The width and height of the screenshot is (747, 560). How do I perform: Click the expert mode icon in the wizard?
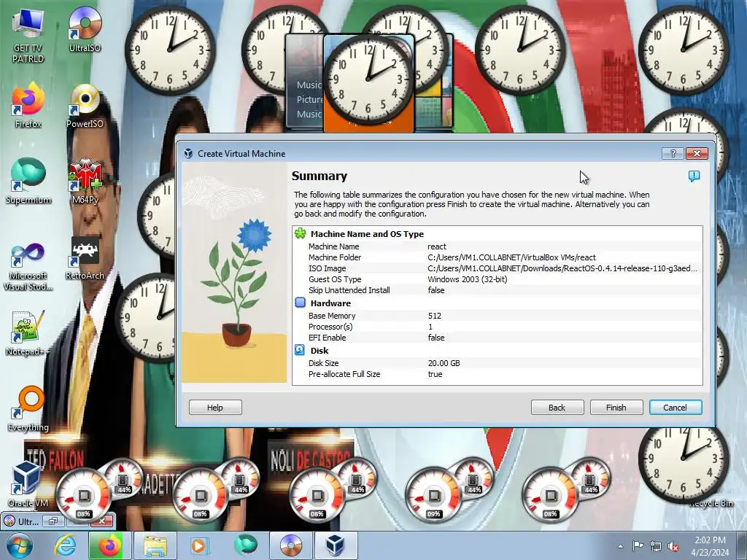tap(694, 176)
